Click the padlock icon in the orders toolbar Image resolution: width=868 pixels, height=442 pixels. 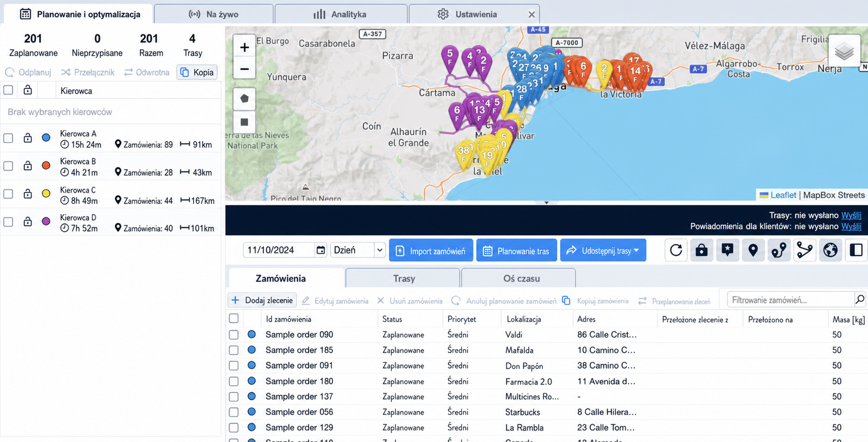(x=702, y=250)
